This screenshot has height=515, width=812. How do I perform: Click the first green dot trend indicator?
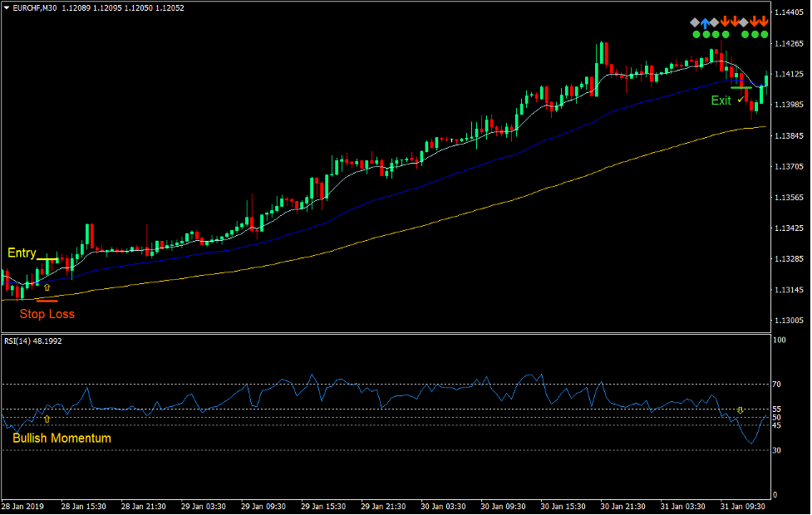click(696, 34)
